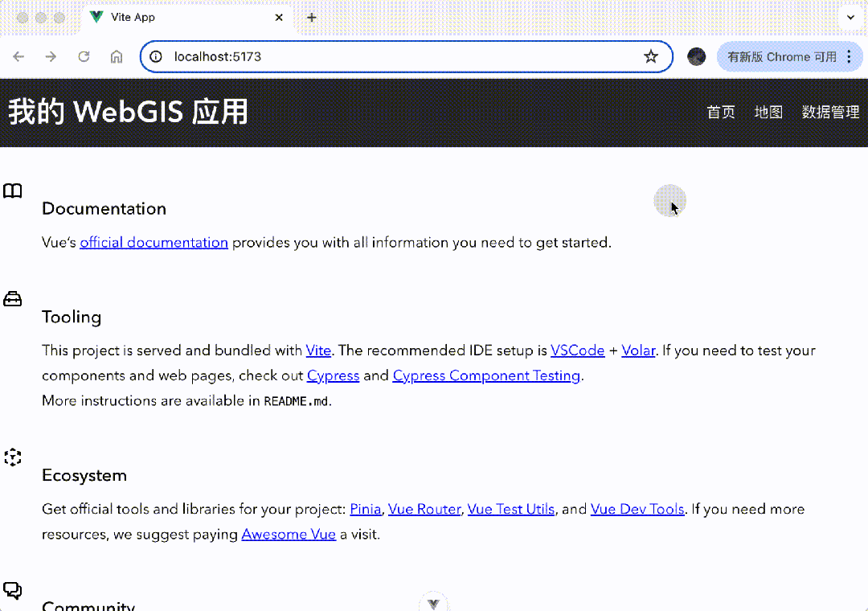The height and width of the screenshot is (611, 868).
Task: Open the 数据管理 navigation item
Action: point(831,112)
